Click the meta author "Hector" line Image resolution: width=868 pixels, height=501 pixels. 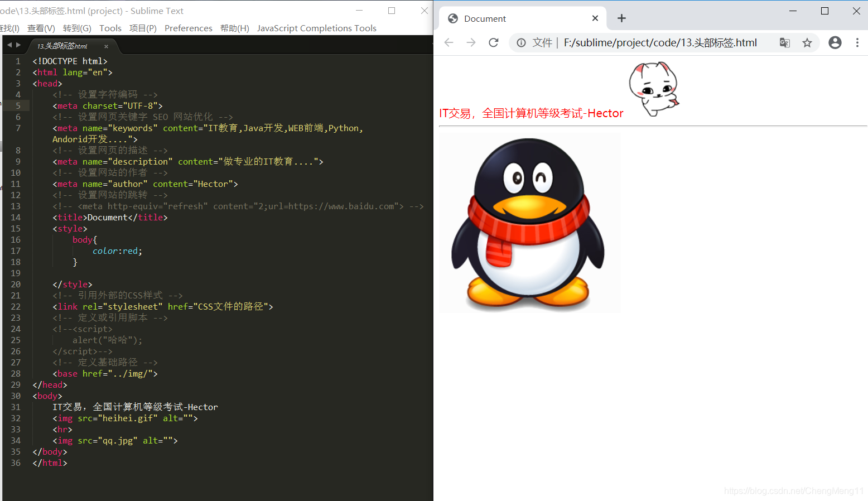(x=145, y=184)
